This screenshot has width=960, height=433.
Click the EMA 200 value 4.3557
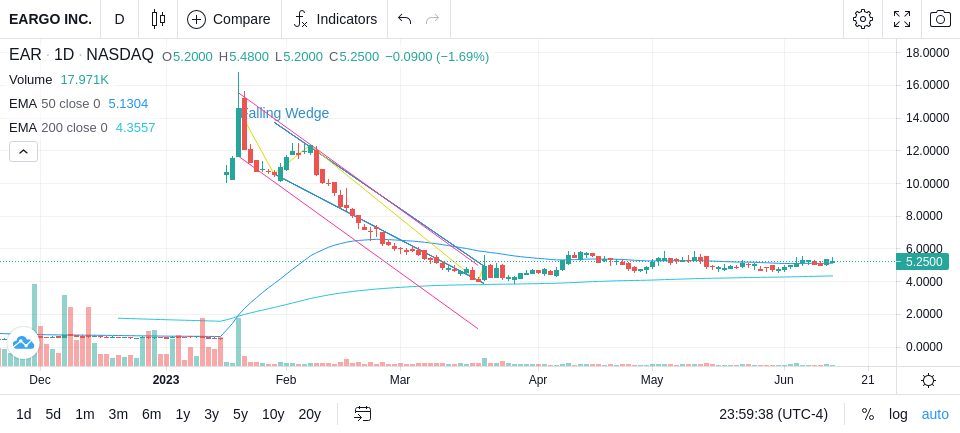(x=135, y=127)
